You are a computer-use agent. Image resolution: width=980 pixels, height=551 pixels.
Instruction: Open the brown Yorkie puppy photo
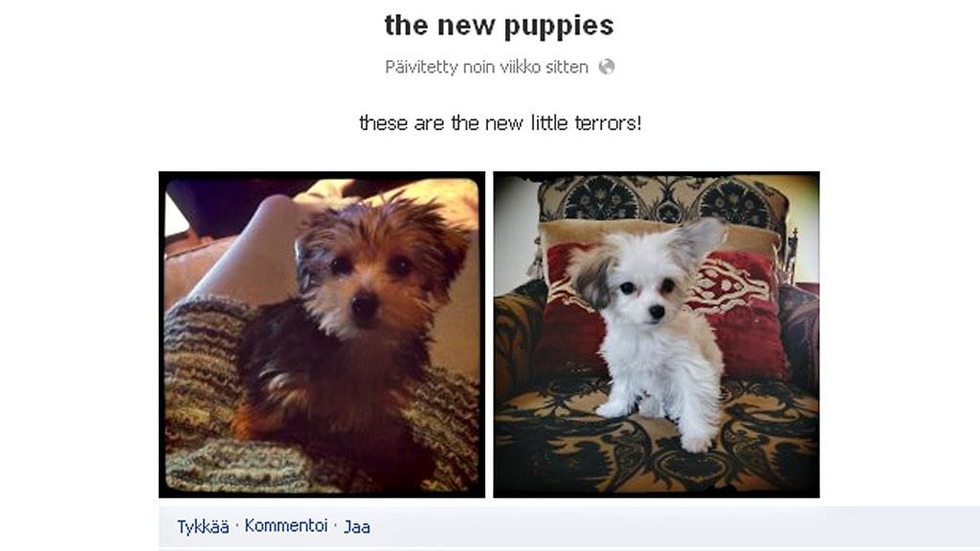pos(322,334)
